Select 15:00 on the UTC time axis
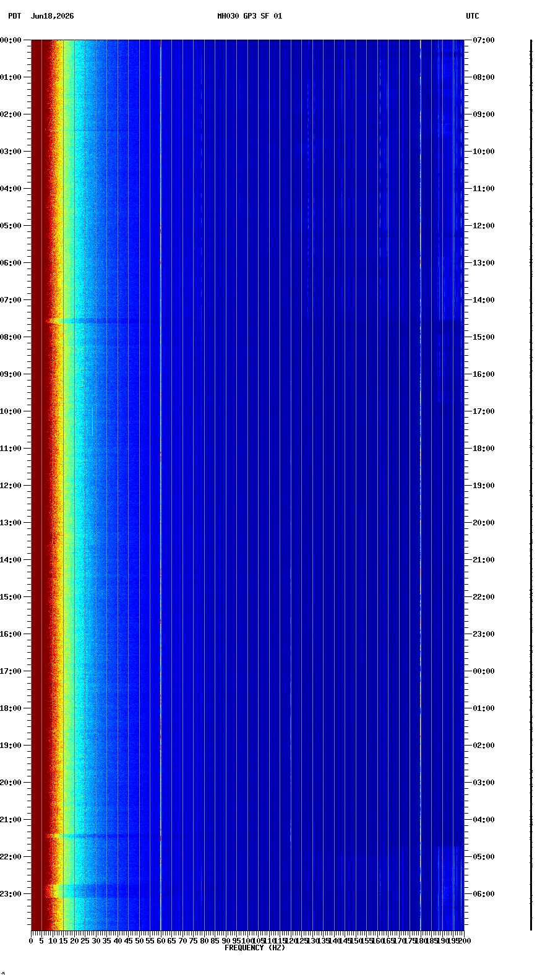The image size is (558, 980). (x=484, y=337)
